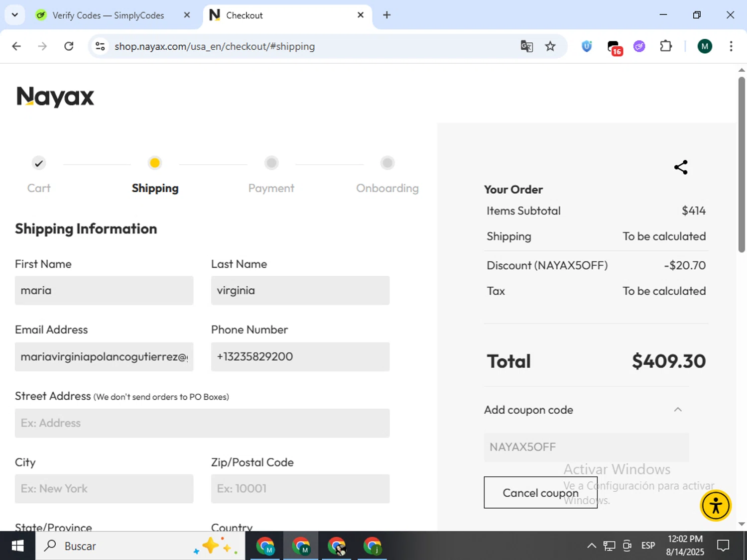Click the Last Name field
This screenshot has height=560, width=747.
(300, 291)
